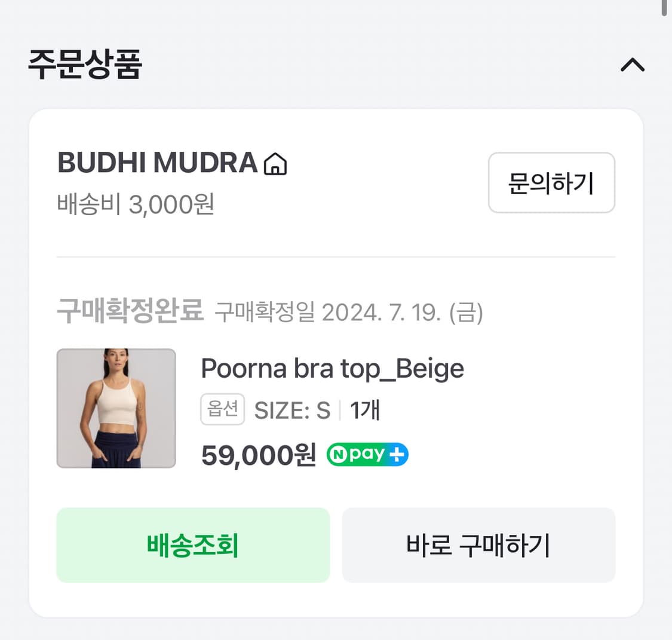Click the 59,000원 price text

coord(258,455)
